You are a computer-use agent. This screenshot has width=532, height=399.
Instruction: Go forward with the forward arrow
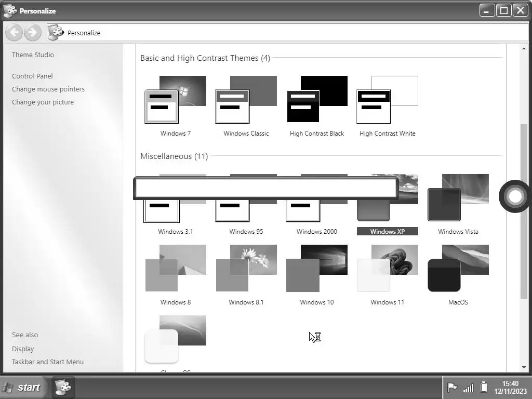point(33,33)
